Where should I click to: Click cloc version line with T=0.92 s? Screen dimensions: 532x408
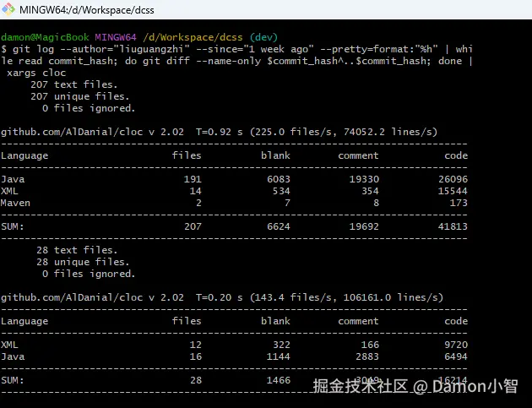pyautogui.click(x=220, y=132)
